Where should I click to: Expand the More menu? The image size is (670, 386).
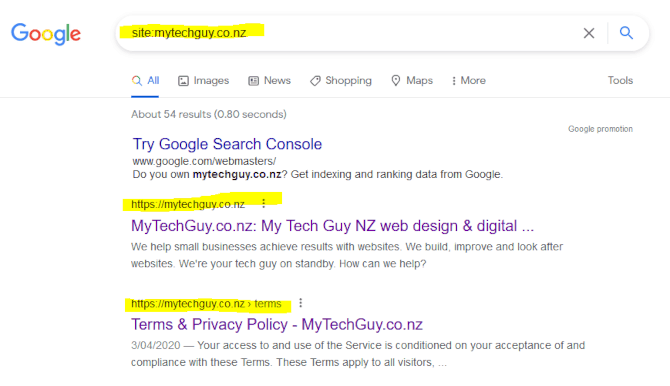[469, 80]
